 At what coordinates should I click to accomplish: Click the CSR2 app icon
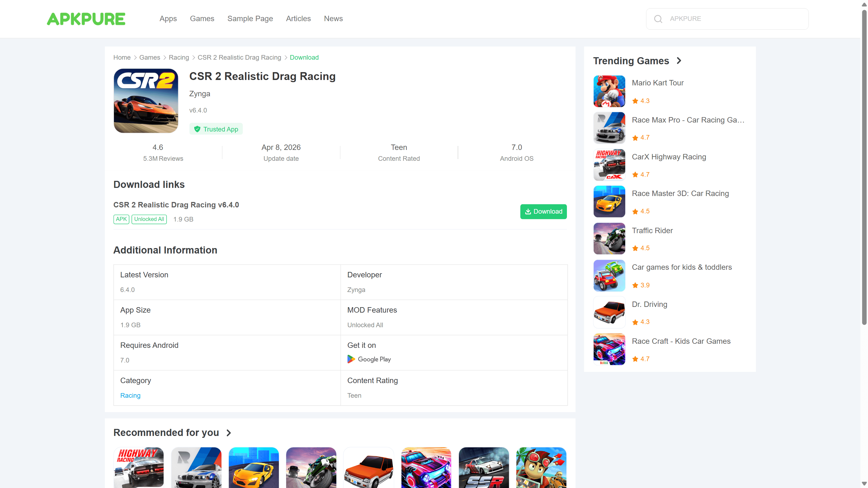point(146,101)
